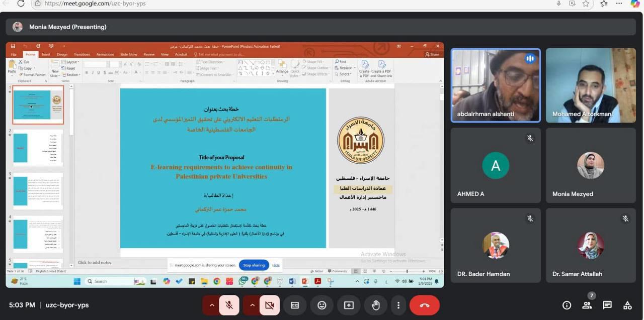
Task: Open the Review ribbon tab
Action: pos(149,54)
